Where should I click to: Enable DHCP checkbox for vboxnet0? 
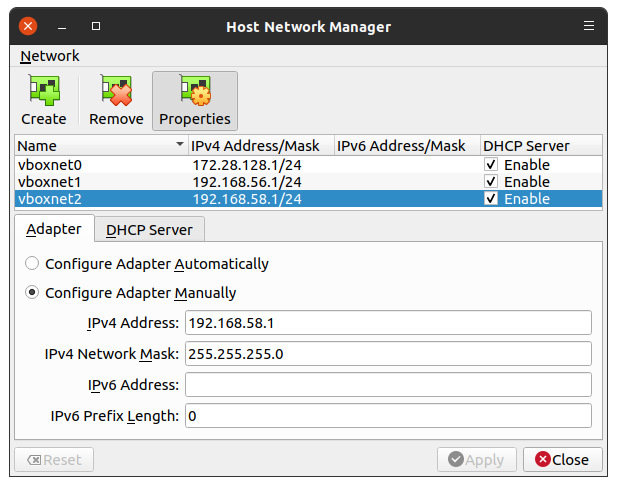491,164
